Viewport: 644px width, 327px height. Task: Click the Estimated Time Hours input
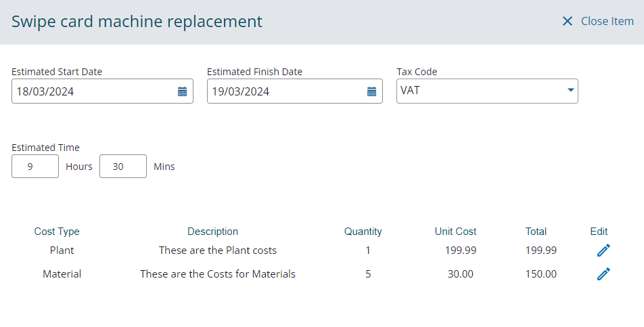(35, 167)
